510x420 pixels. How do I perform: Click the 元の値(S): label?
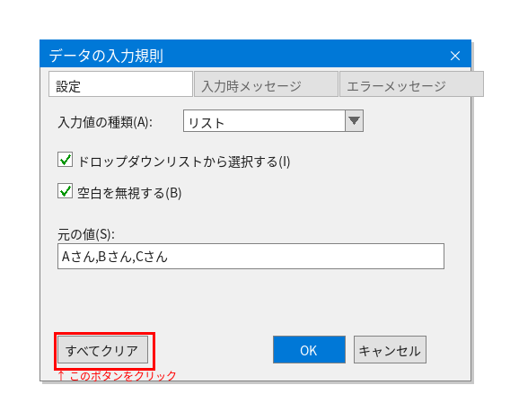pyautogui.click(x=86, y=234)
